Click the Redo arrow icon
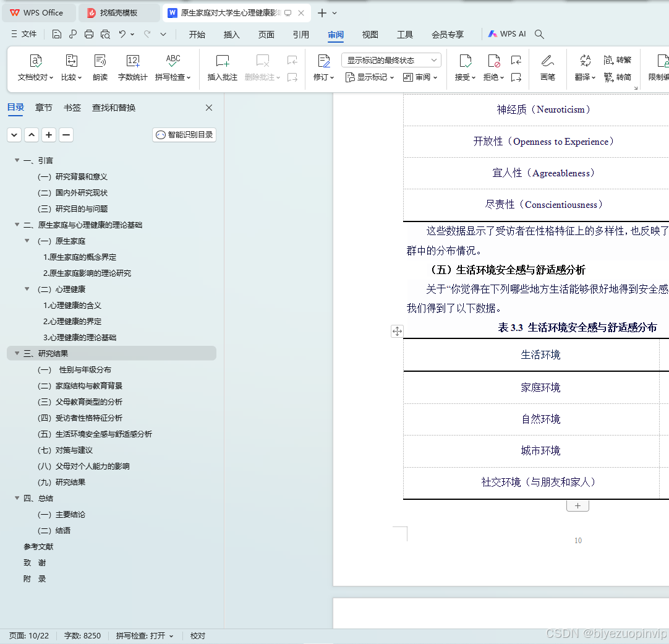 pyautogui.click(x=147, y=34)
